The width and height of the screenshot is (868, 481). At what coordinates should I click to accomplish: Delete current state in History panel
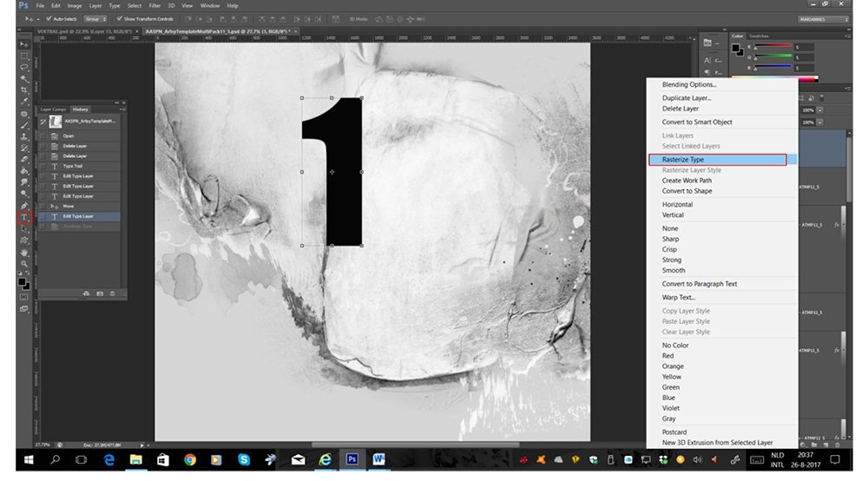(112, 294)
